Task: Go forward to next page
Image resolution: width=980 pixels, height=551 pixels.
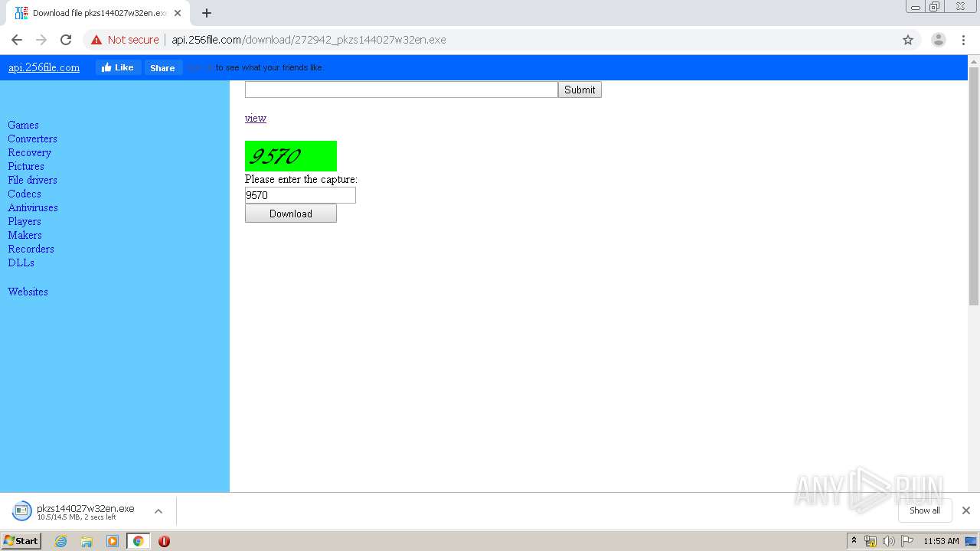Action: pos(41,40)
